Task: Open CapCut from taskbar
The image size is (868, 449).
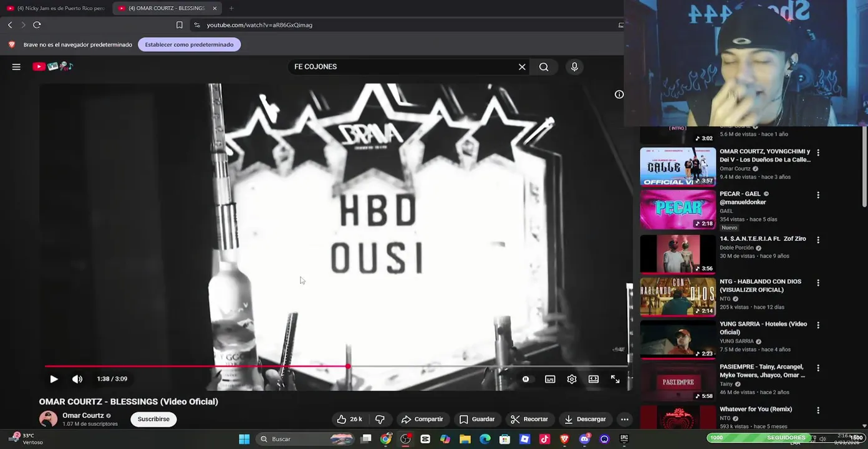Action: [425, 439]
